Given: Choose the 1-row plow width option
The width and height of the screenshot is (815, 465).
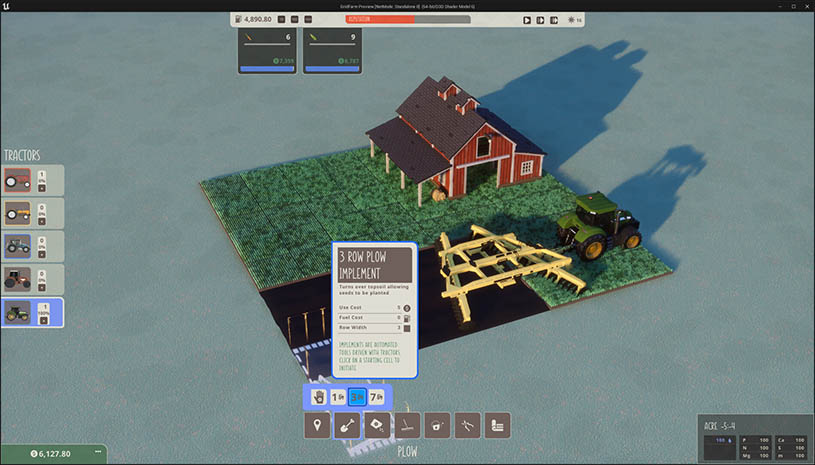Looking at the screenshot, I should [338, 397].
